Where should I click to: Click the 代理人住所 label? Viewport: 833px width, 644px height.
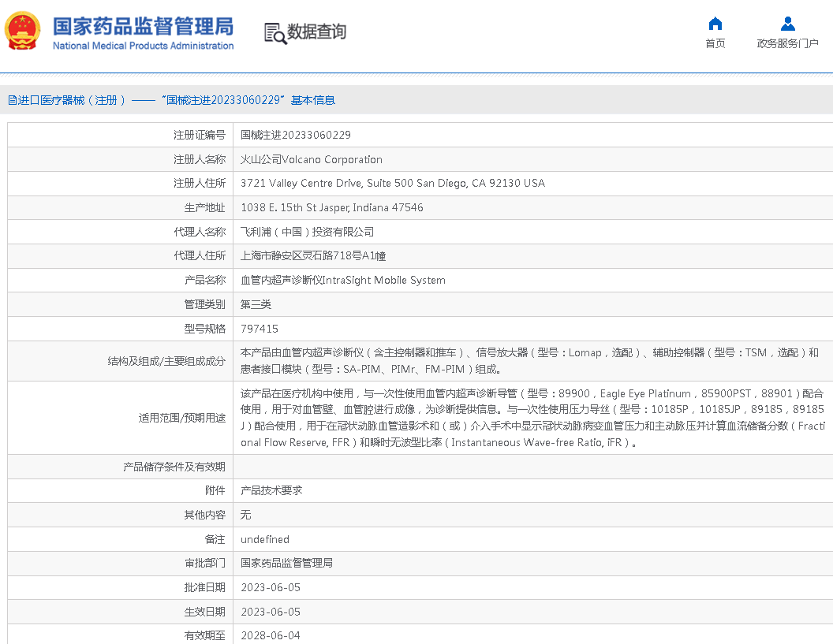pyautogui.click(x=200, y=256)
